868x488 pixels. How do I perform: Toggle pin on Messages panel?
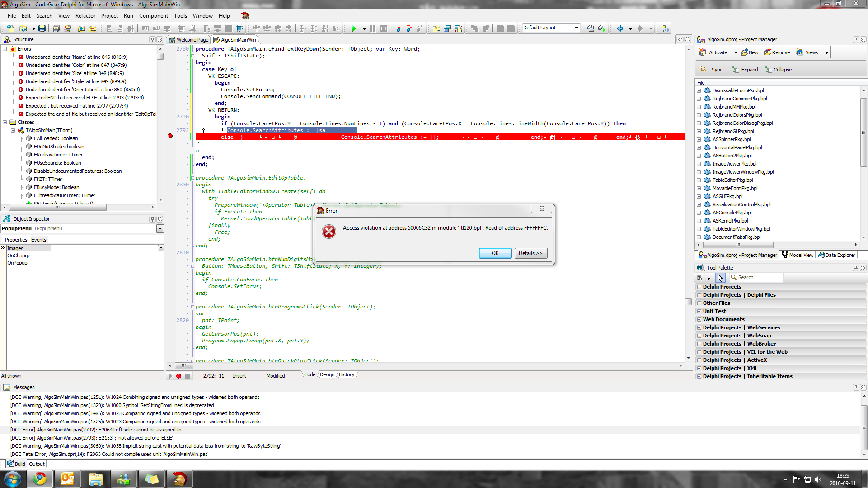click(855, 388)
